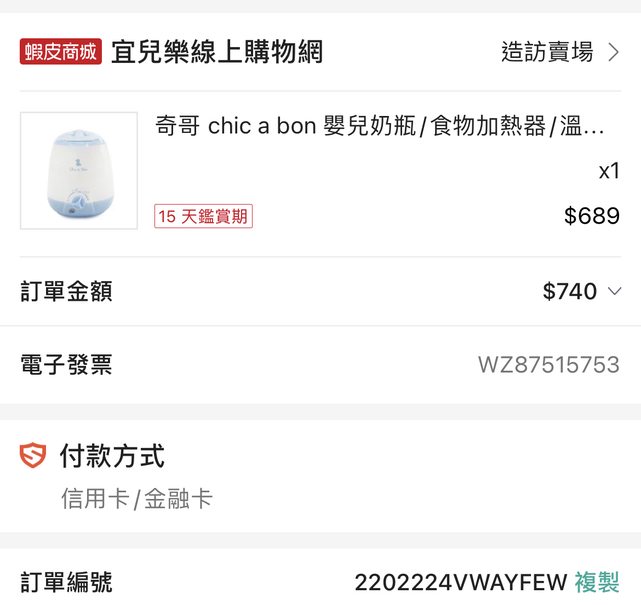Tap the 15 天鑑賞期 tag
The width and height of the screenshot is (641, 605).
click(x=203, y=216)
